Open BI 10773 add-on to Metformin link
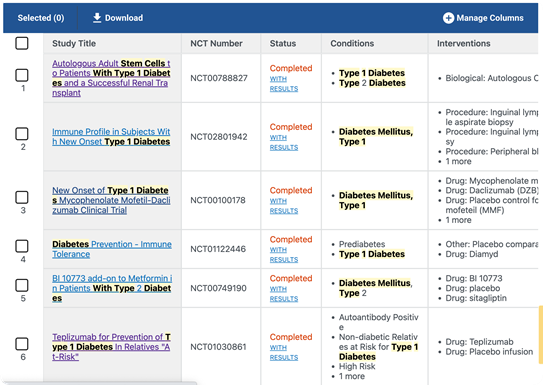The height and width of the screenshot is (385, 543). (112, 288)
